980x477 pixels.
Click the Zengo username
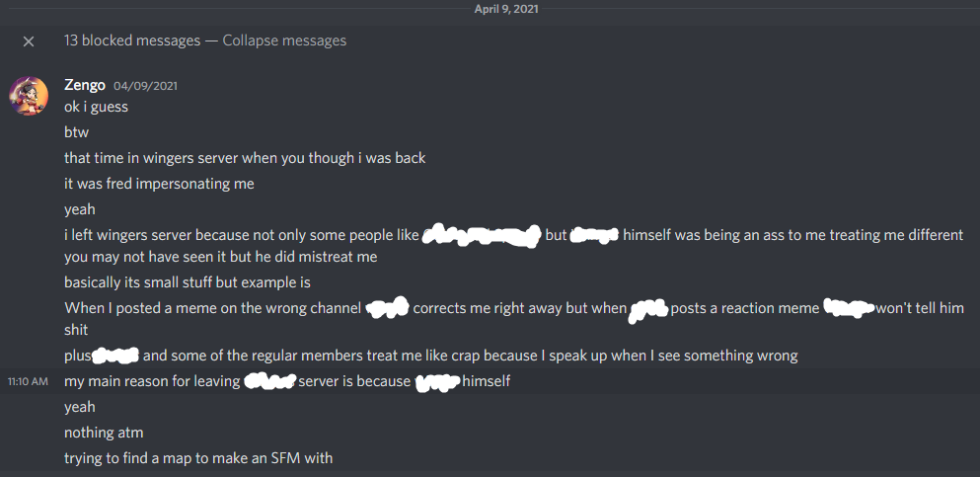point(84,86)
